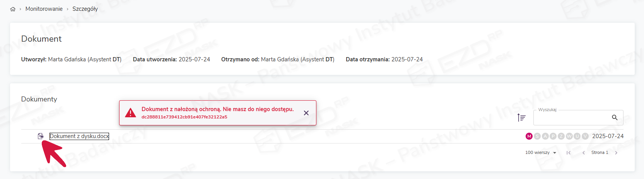The image size is (644, 179).
Task: Click the gray P status badge
Action: coord(553,136)
